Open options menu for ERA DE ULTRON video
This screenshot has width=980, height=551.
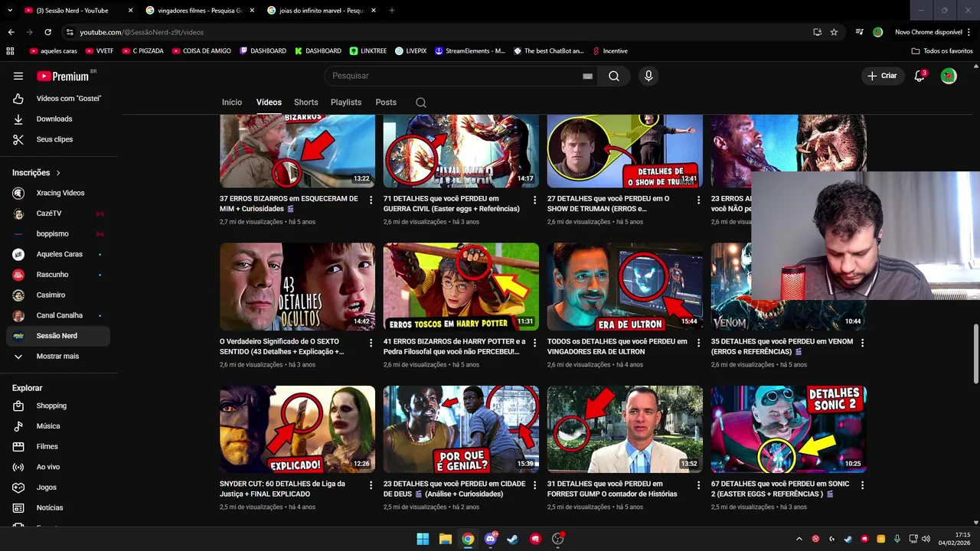click(698, 343)
